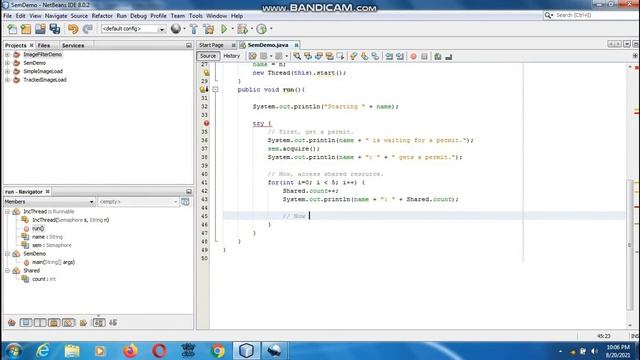Run the project with green play icon

(x=224, y=29)
